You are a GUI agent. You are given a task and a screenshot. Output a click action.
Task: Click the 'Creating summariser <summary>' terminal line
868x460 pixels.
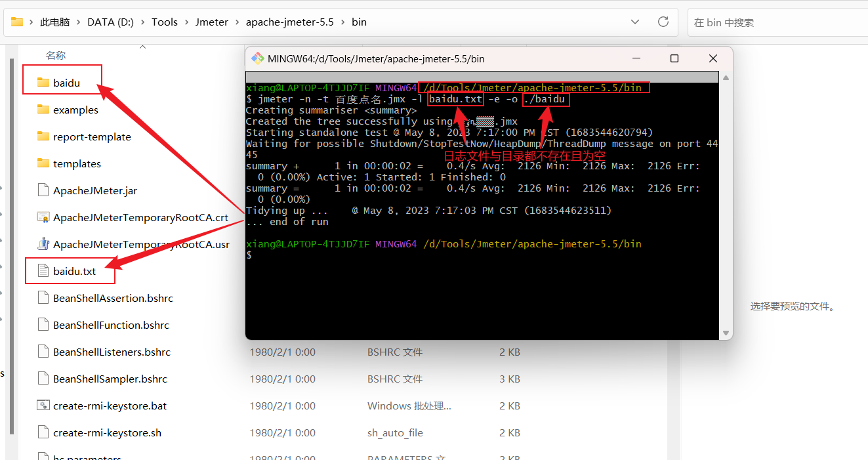[x=331, y=110]
